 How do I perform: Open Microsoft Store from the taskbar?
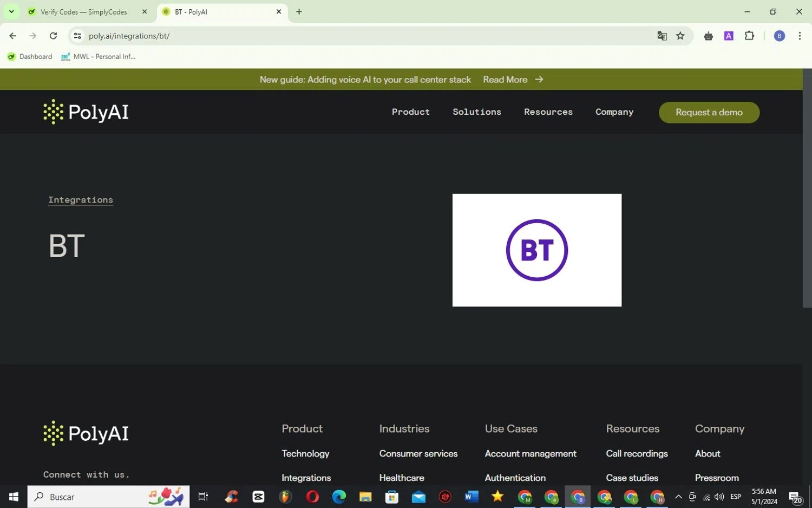392,497
